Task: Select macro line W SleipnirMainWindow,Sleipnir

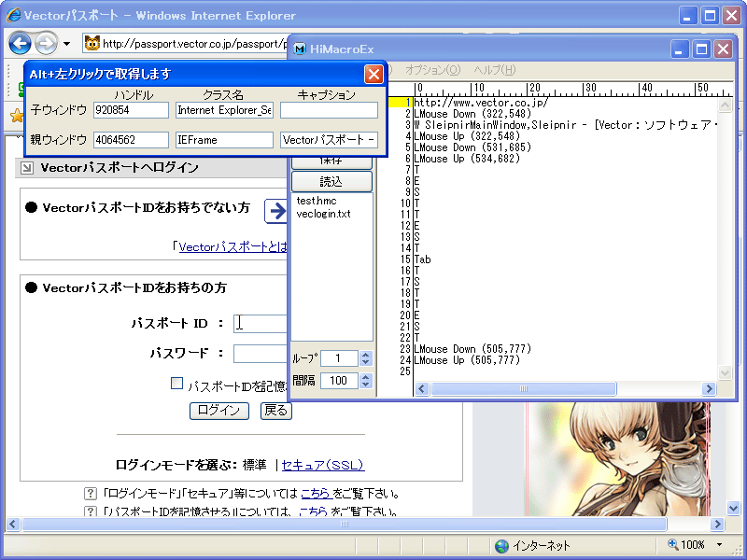Action: (x=566, y=125)
